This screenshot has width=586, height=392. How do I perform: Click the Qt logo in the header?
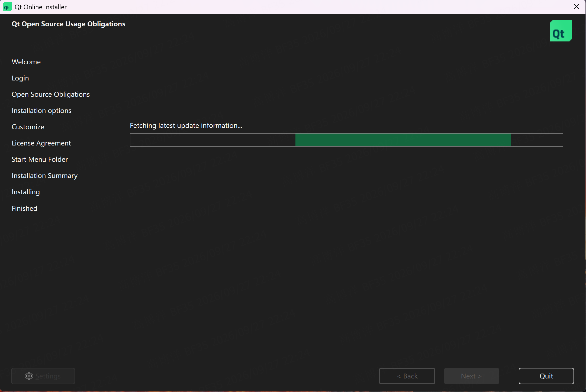pyautogui.click(x=561, y=31)
